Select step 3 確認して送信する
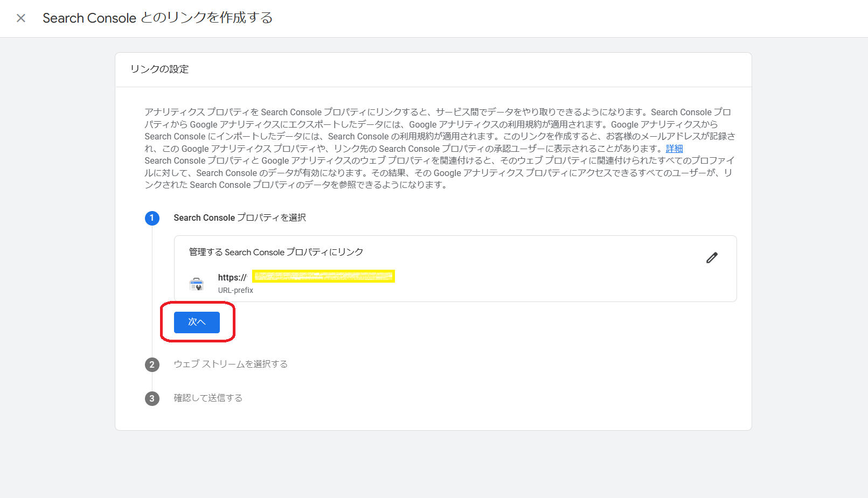Screen dimensions: 868x498 click(x=208, y=398)
